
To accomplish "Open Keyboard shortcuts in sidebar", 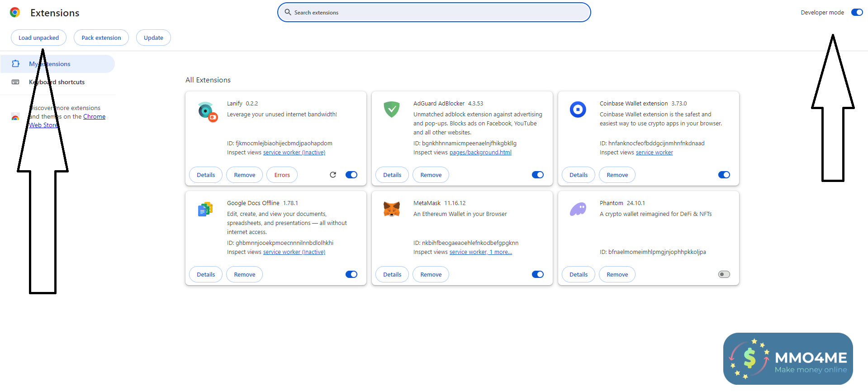I will click(x=57, y=82).
